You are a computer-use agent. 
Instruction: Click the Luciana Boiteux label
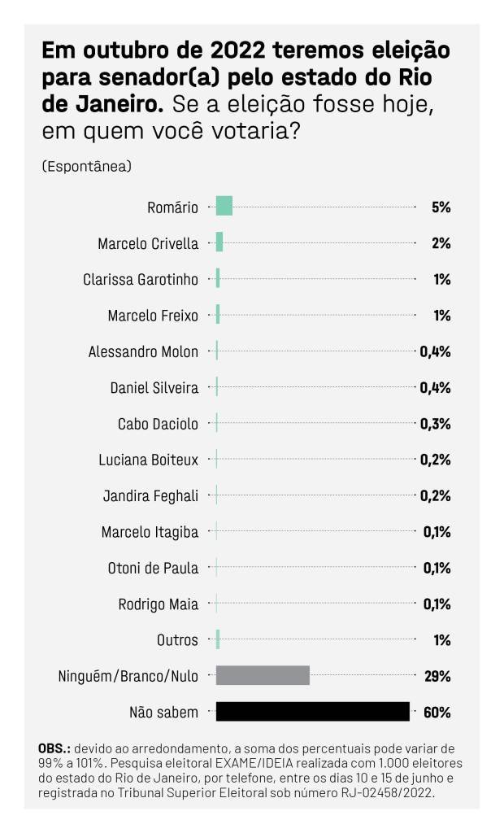[149, 460]
